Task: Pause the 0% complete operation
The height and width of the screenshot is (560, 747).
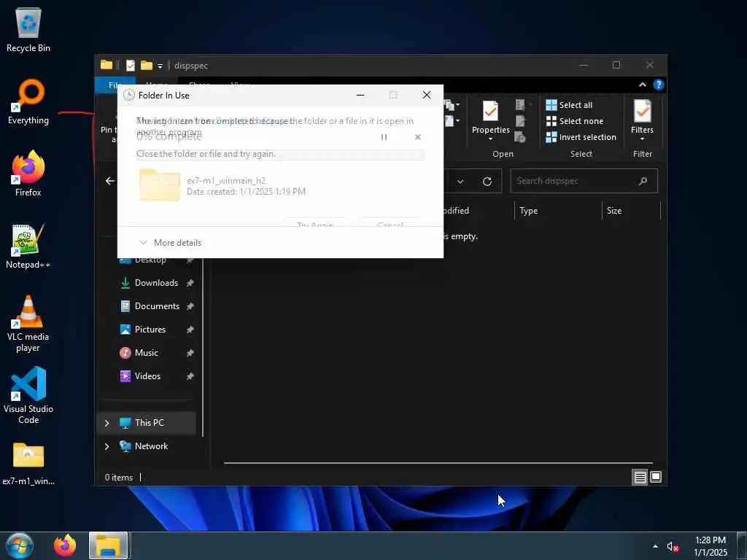Action: pos(384,137)
